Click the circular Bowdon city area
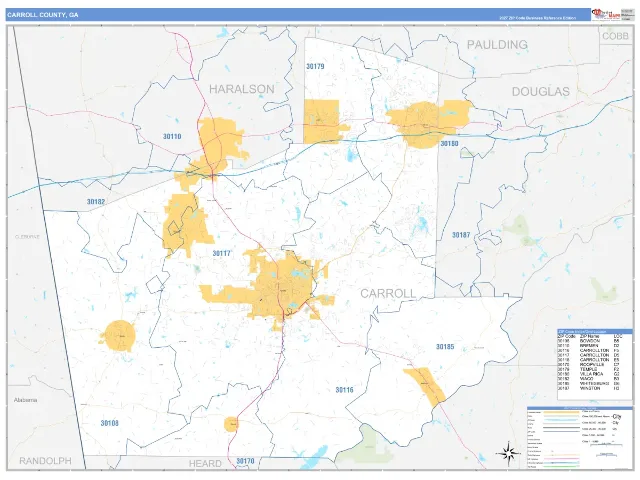This screenshot has width=640, height=480. (119, 336)
